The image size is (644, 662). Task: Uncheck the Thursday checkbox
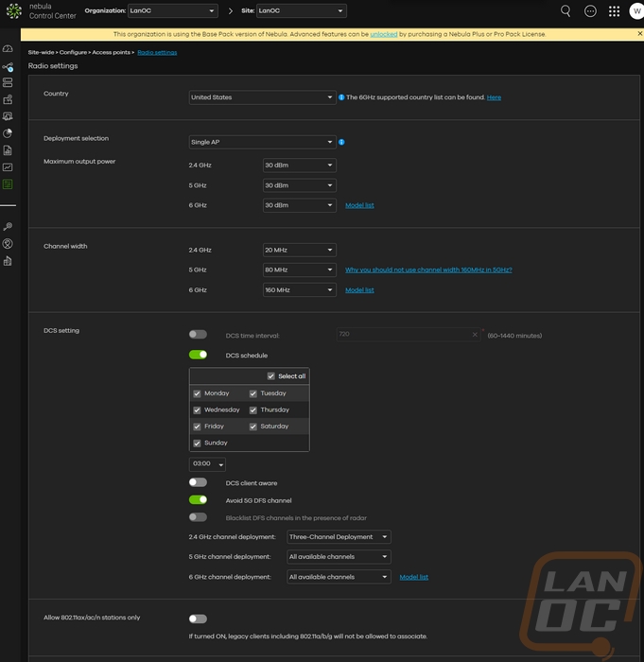[x=252, y=409]
